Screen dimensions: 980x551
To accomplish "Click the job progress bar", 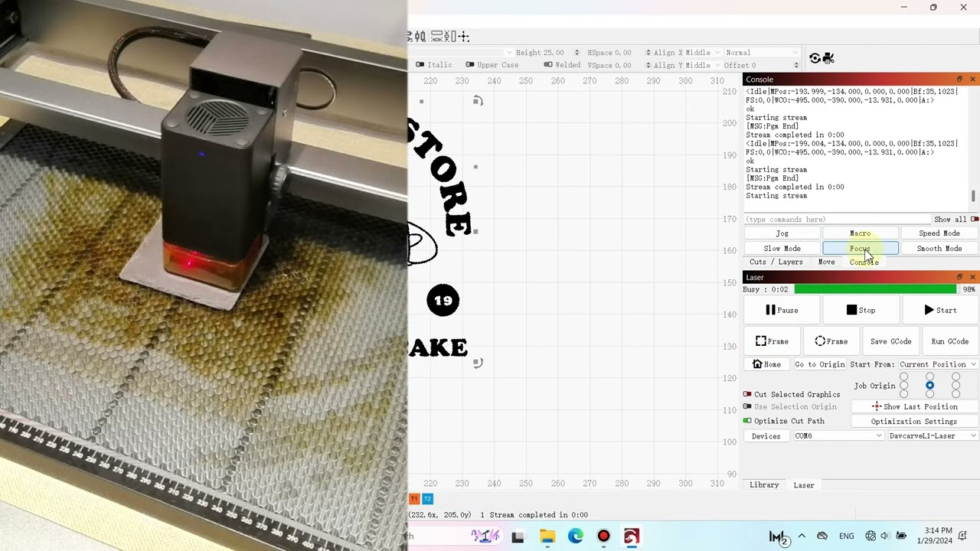I will (x=875, y=289).
